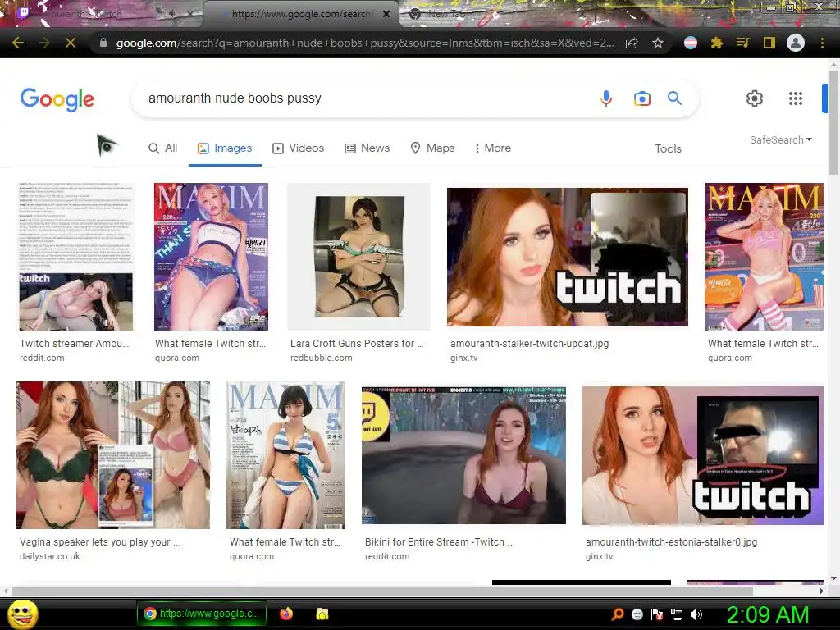Image resolution: width=840 pixels, height=630 pixels.
Task: Adjust volume via tray speaker icon
Action: tap(696, 614)
